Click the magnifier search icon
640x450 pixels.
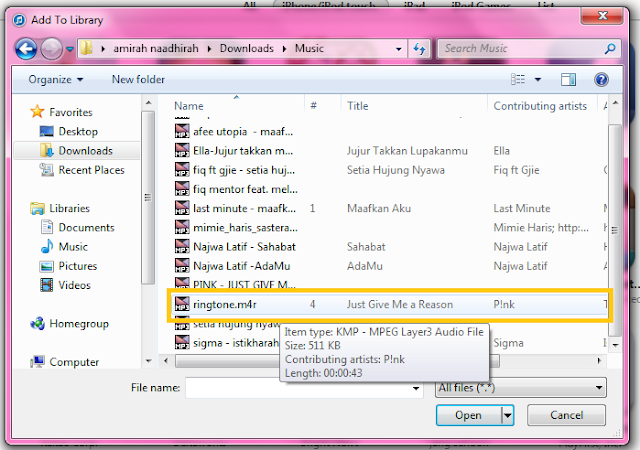point(610,49)
